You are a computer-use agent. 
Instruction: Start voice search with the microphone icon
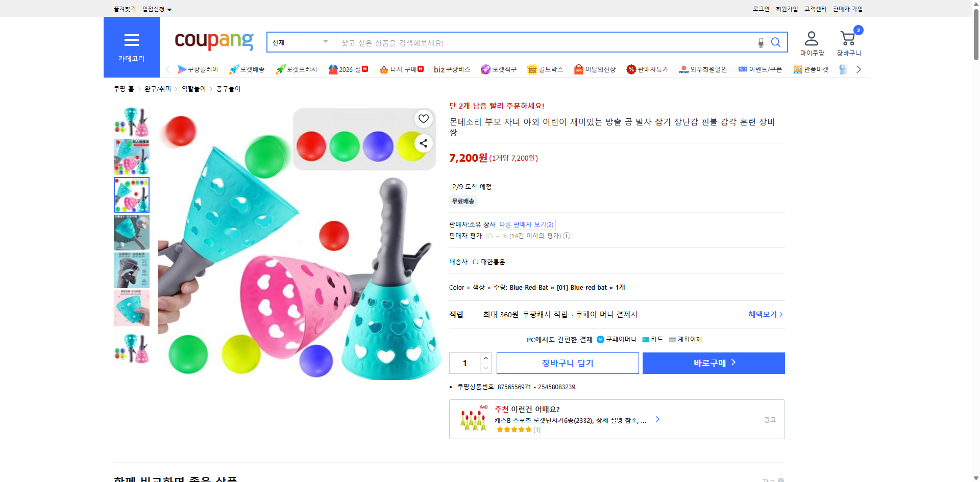coord(761,42)
